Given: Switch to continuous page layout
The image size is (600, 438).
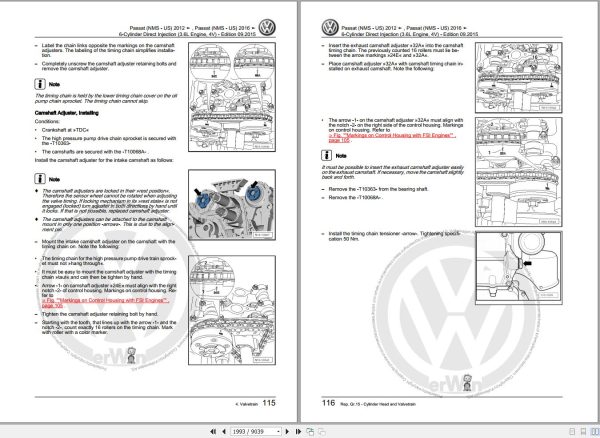Looking at the screenshot, I should pyautogui.click(x=583, y=431).
